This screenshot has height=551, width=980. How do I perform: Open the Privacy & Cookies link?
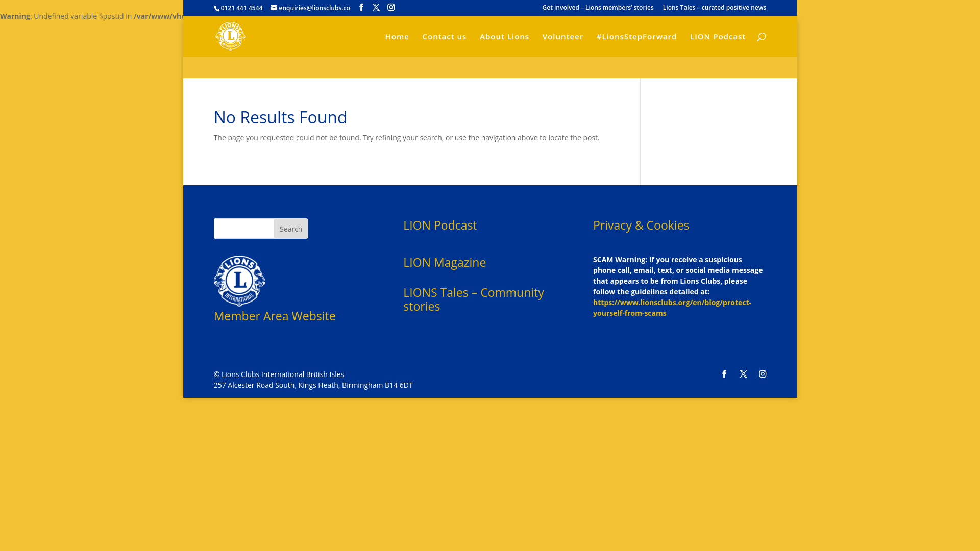pos(641,225)
